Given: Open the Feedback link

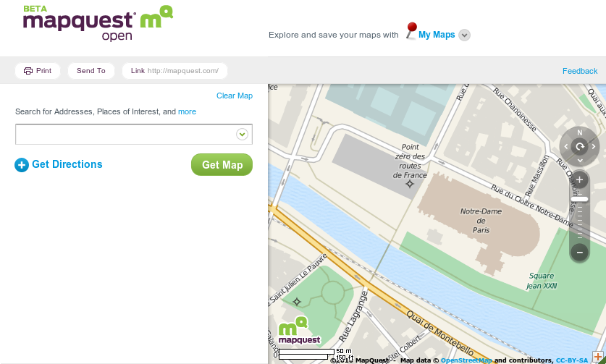Looking at the screenshot, I should (580, 71).
